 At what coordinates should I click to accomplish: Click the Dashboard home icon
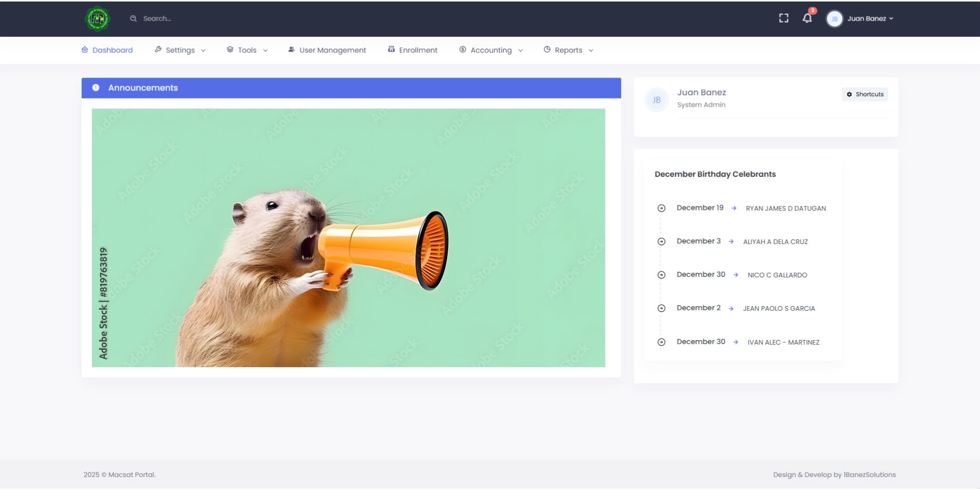(85, 50)
